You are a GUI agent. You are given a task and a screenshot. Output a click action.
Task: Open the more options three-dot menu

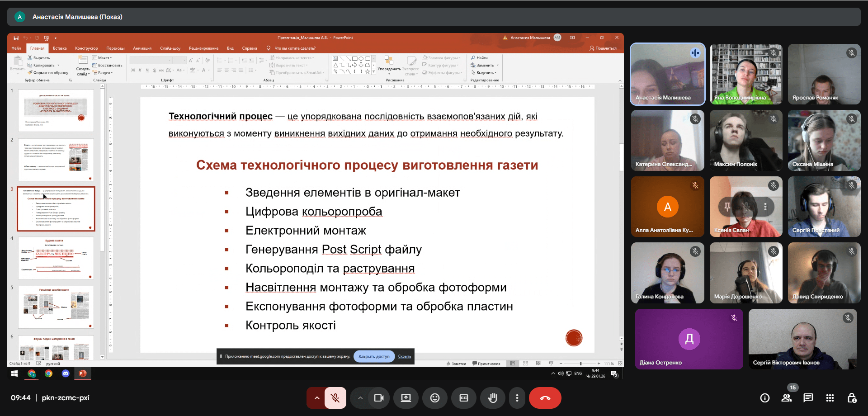517,398
